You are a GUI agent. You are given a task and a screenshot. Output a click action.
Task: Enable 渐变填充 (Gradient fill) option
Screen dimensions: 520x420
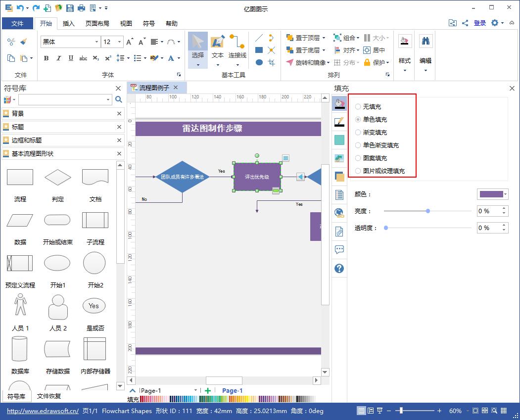tap(357, 132)
